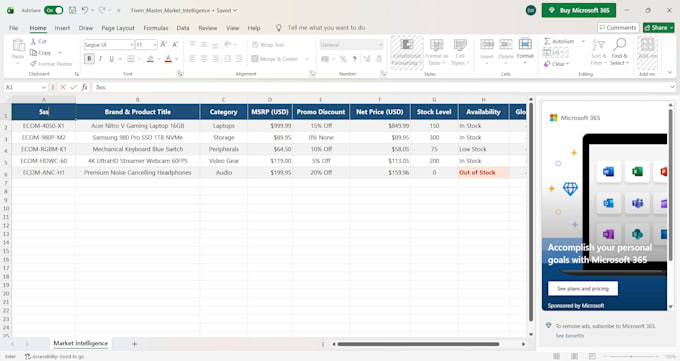Align text left
Image resolution: width=680 pixels, height=361 pixels.
tap(193, 59)
